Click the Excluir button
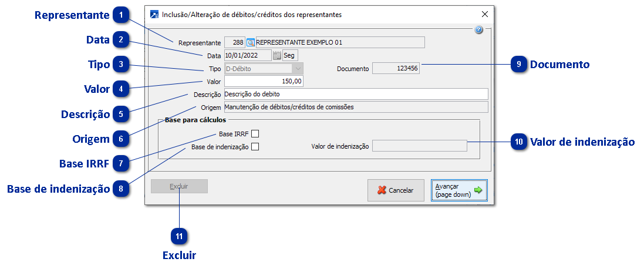This screenshot has height=272, width=644. (179, 186)
